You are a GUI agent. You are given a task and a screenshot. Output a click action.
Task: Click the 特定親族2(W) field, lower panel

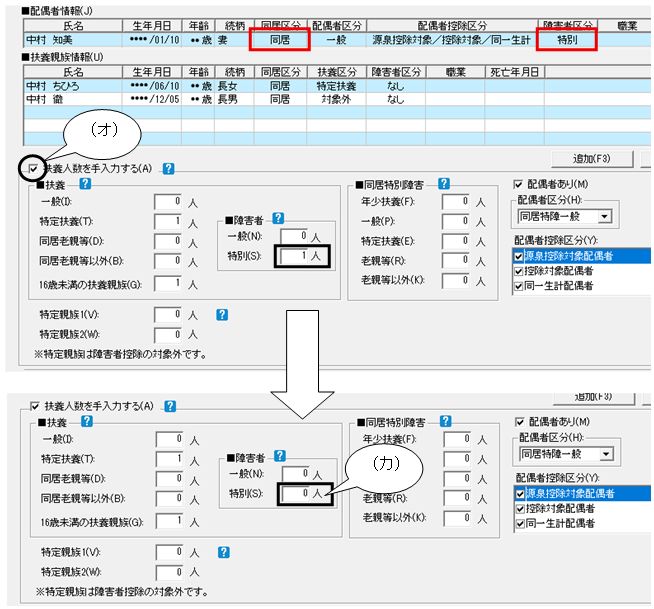click(x=169, y=572)
